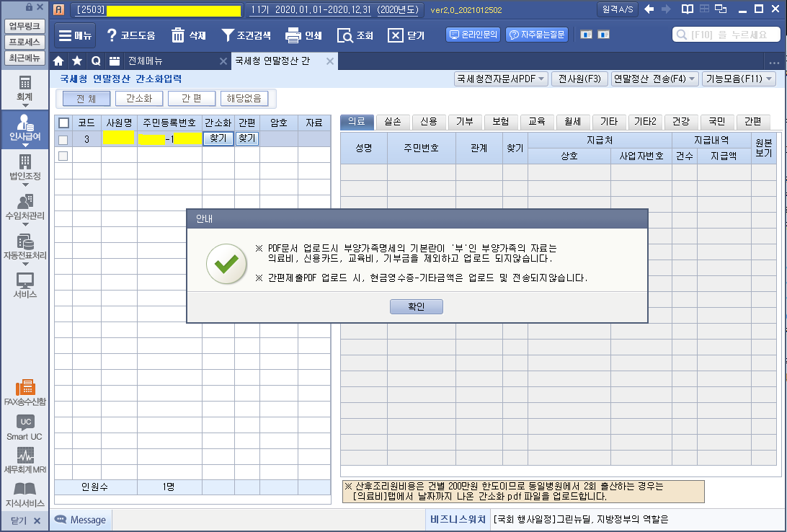
Task: Open the 서비스 sidebar icon
Action: point(25,285)
